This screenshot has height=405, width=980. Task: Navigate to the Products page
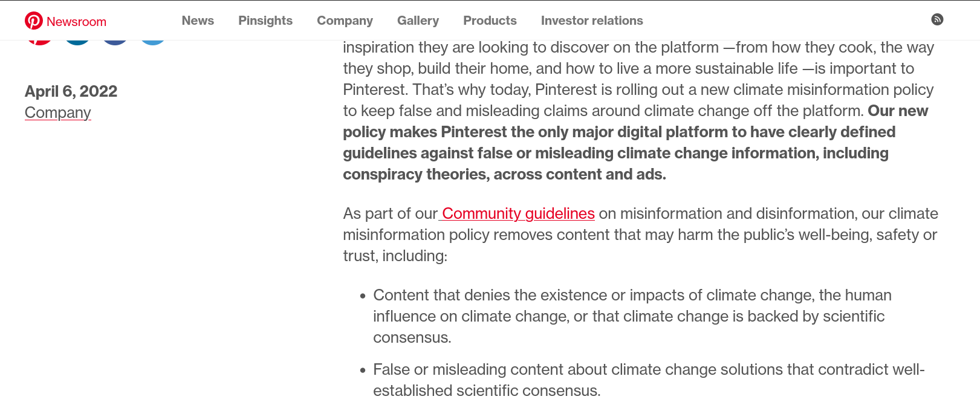[490, 21]
